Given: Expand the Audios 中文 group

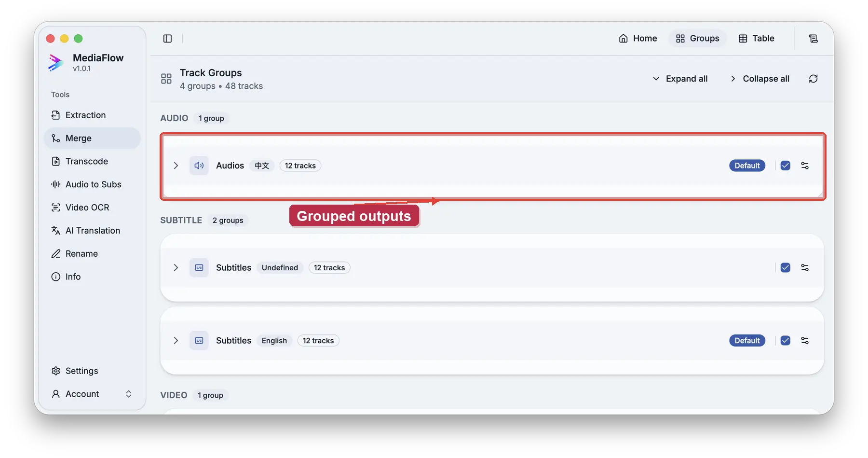Looking at the screenshot, I should (x=176, y=166).
